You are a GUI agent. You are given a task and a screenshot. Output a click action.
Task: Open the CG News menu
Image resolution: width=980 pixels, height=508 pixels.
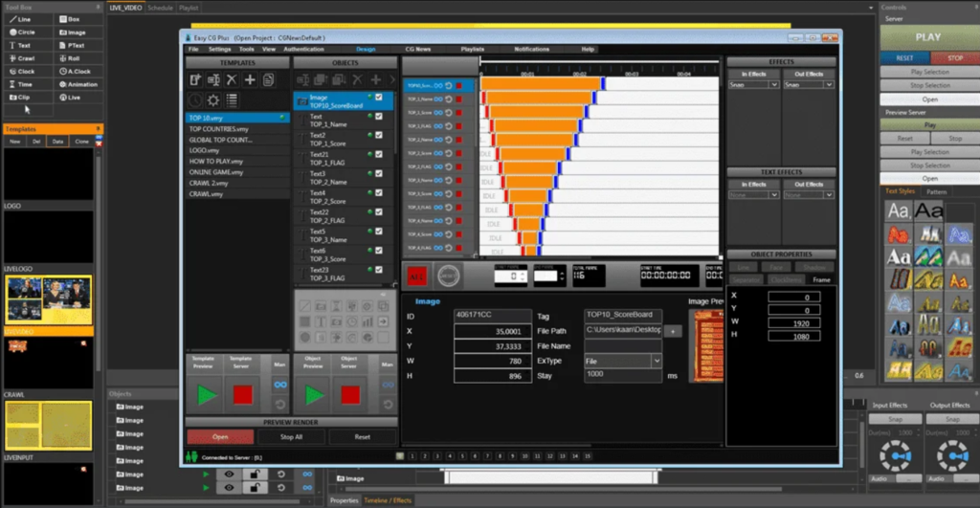click(417, 49)
